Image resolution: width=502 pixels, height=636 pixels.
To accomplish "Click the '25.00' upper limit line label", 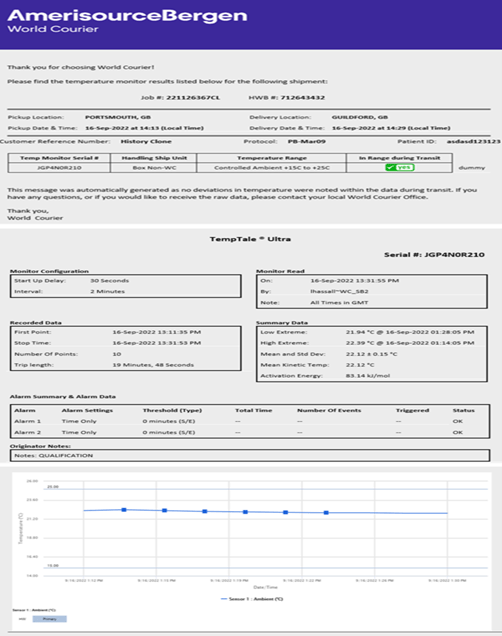I will coord(53,486).
